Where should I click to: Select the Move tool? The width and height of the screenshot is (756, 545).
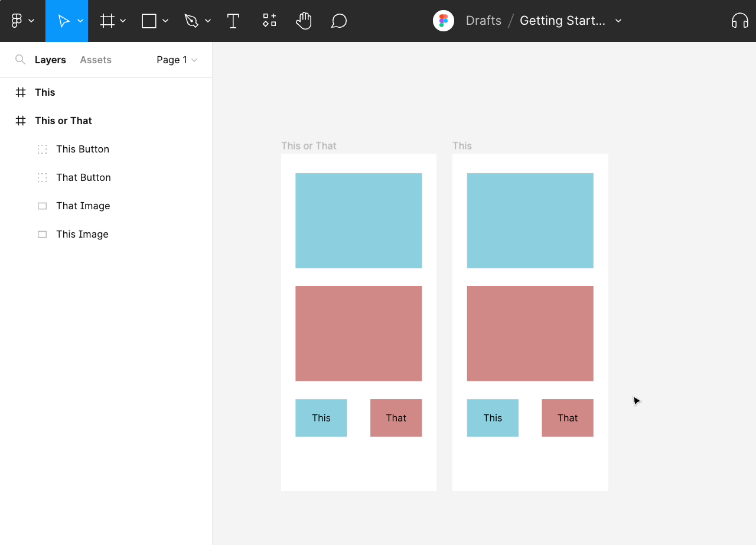[63, 21]
